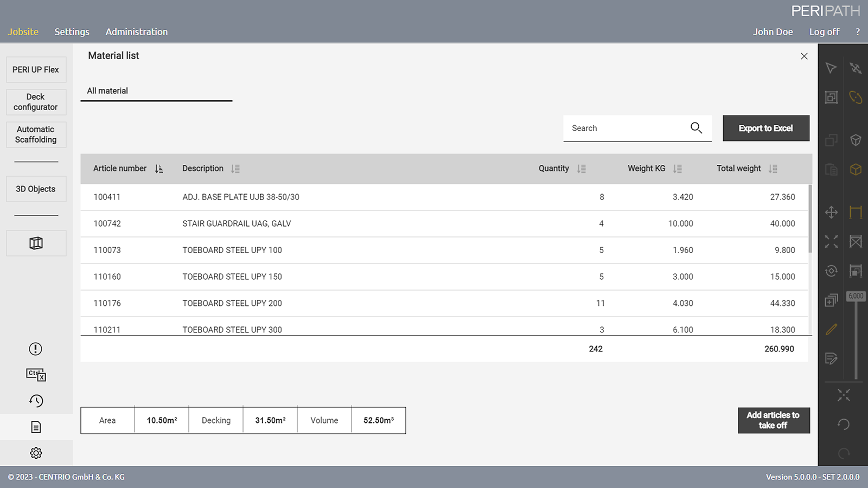This screenshot has width=868, height=488.
Task: Click the Ctrl+X keyboard shortcuts icon
Action: (x=36, y=375)
